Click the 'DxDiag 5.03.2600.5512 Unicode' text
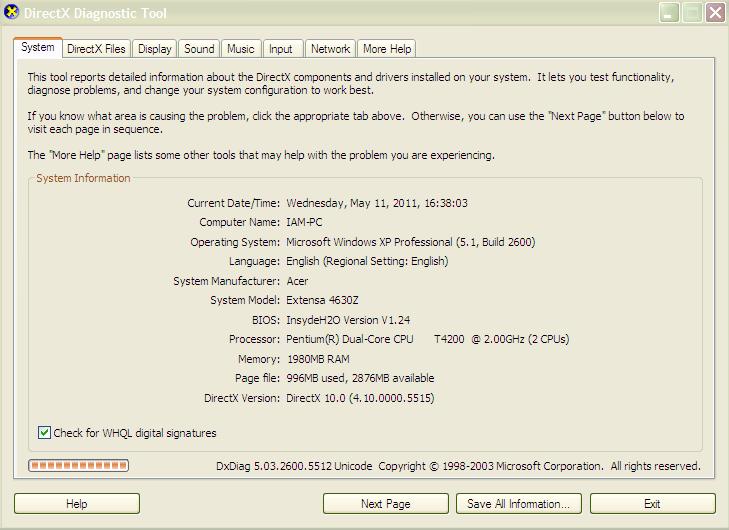This screenshot has width=729, height=530. coord(294,466)
